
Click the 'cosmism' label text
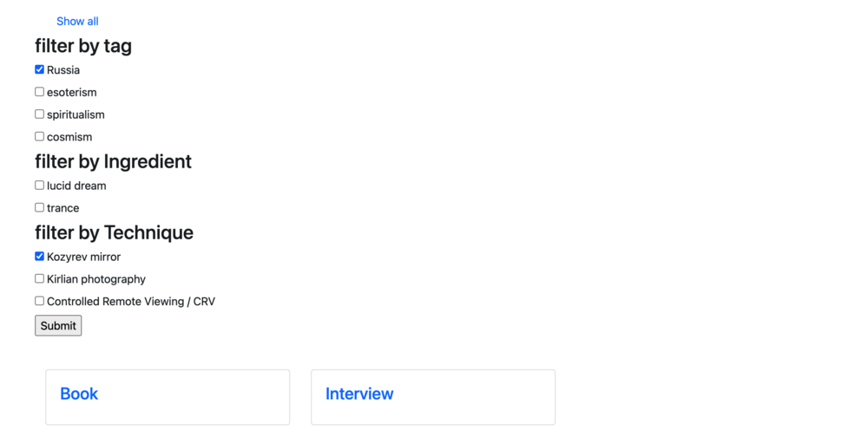tap(69, 137)
